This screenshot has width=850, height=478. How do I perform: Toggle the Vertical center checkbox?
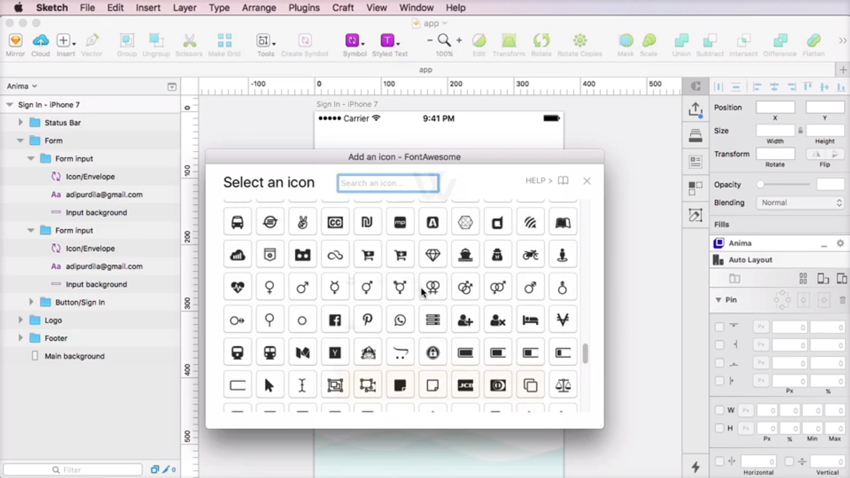789,461
